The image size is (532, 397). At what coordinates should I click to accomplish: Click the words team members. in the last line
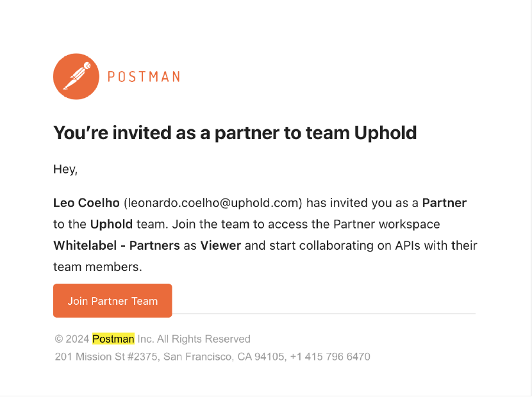[x=97, y=267]
